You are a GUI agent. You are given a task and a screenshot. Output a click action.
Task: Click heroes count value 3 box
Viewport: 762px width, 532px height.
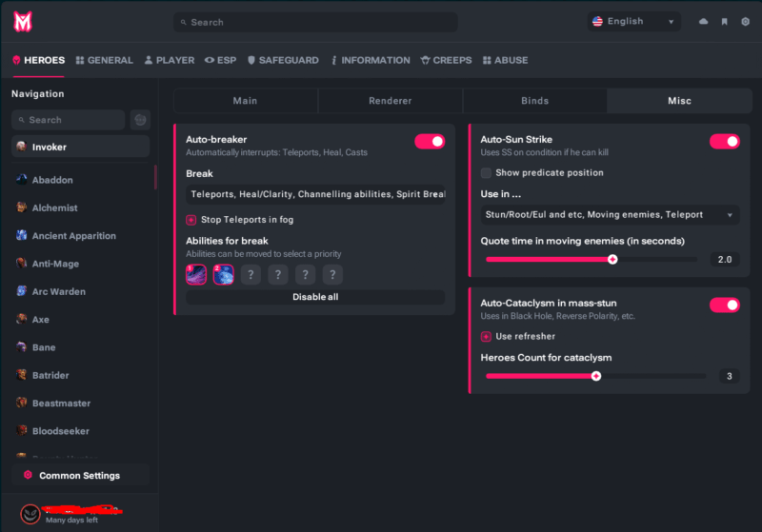point(729,376)
